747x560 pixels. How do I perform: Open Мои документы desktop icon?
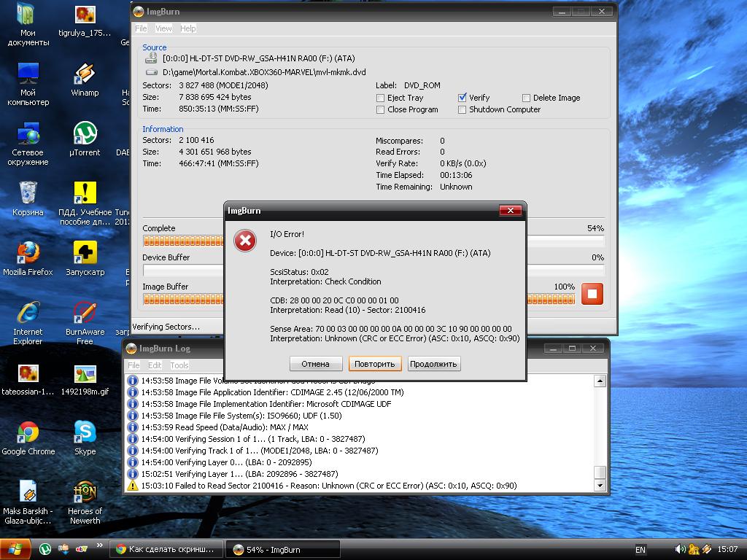[28, 25]
